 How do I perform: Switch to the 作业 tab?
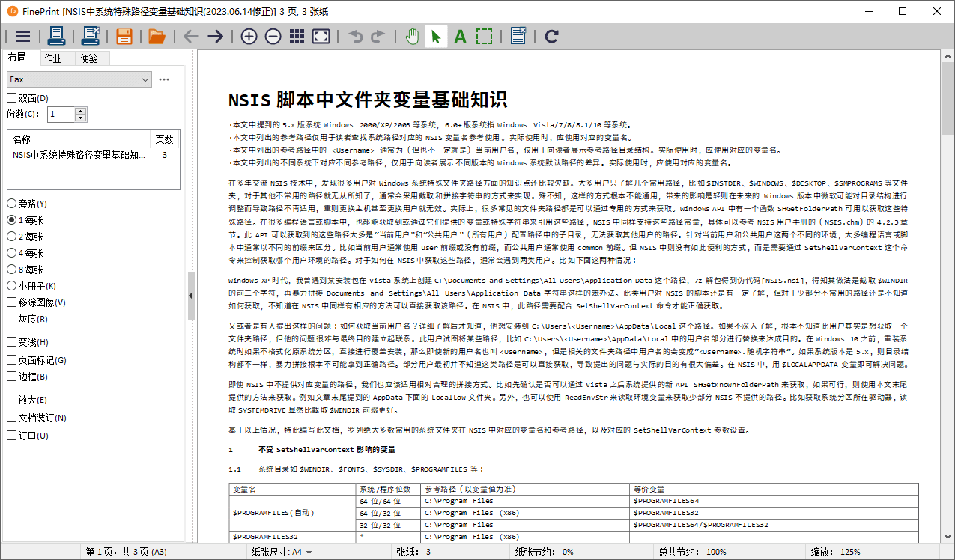53,58
